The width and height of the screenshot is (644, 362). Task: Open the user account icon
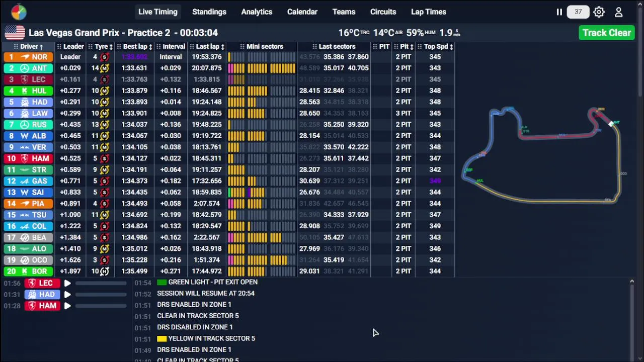pyautogui.click(x=619, y=12)
